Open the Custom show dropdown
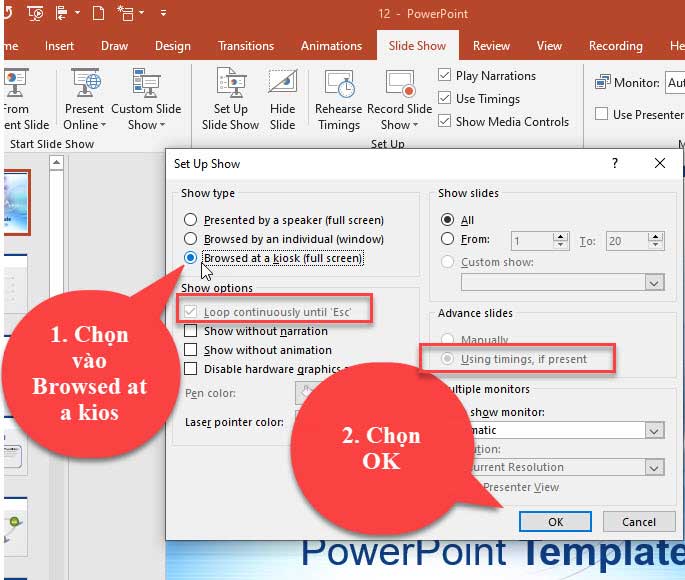 (x=654, y=283)
